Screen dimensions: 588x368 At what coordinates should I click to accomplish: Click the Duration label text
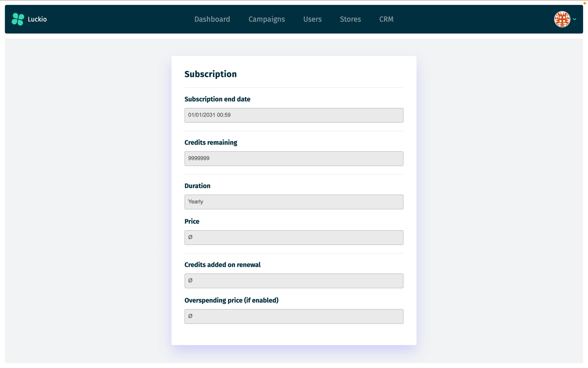click(x=197, y=186)
